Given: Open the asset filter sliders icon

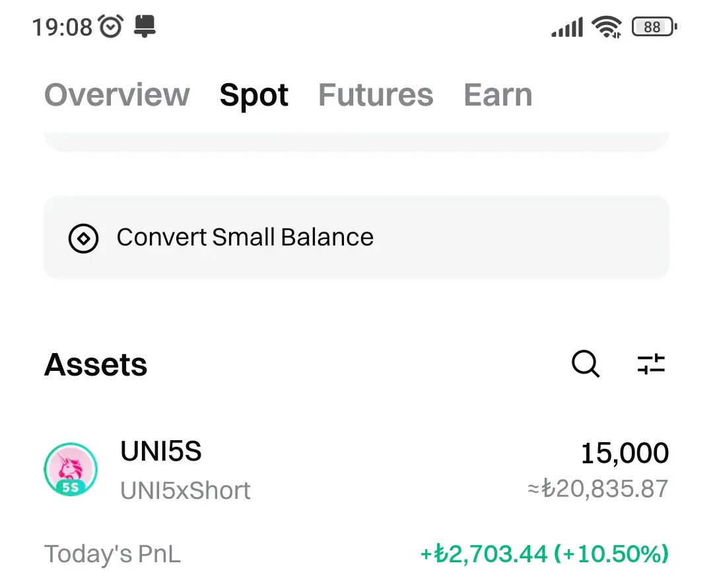Looking at the screenshot, I should click(651, 364).
